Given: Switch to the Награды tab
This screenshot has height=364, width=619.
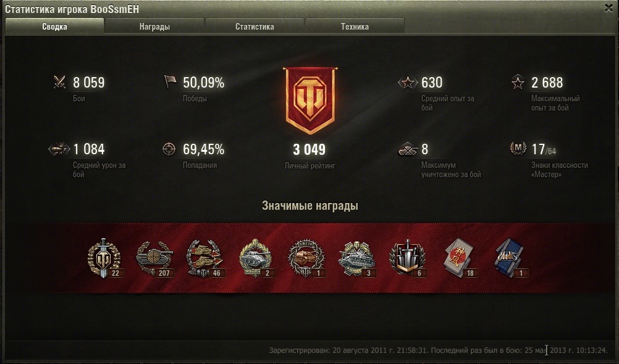Looking at the screenshot, I should 154,27.
